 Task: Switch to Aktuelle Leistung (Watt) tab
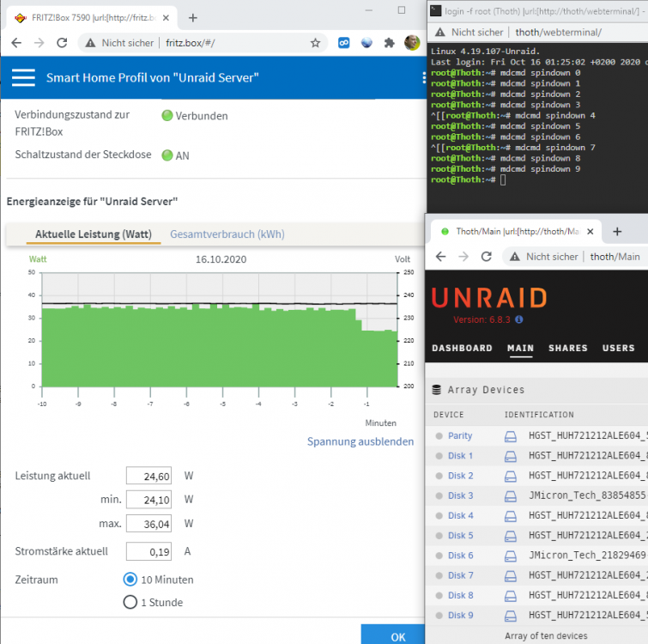pos(94,234)
